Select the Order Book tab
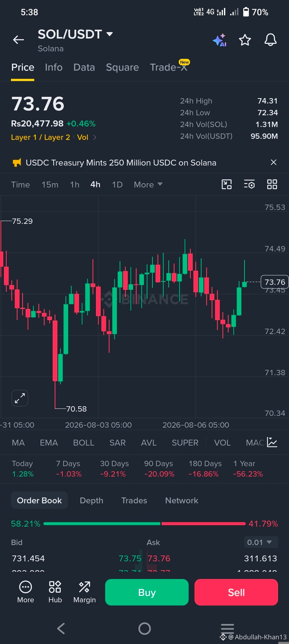This screenshot has width=289, height=644. pos(39,500)
